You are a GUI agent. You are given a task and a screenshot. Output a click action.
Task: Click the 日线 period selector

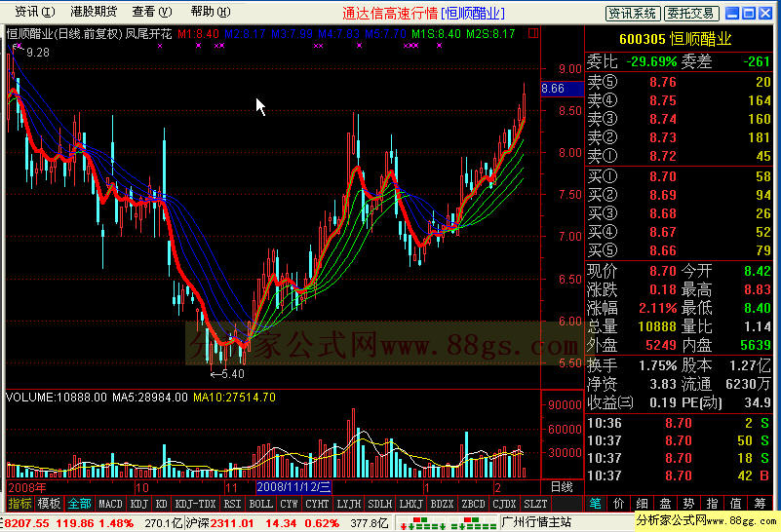point(562,487)
